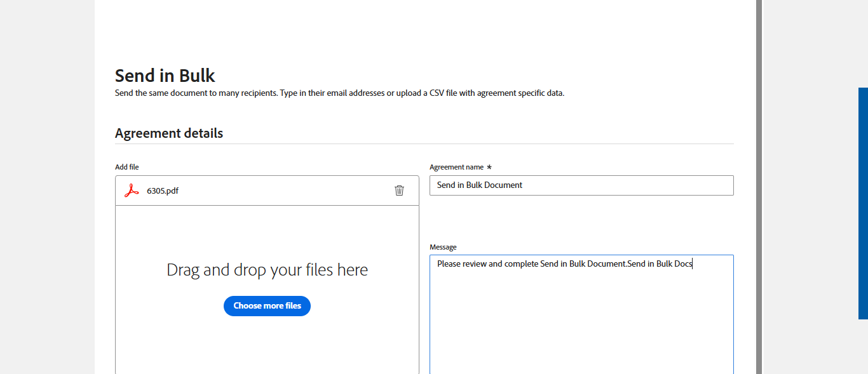
Task: Click the 'Agreement details' section heading
Action: pos(168,133)
